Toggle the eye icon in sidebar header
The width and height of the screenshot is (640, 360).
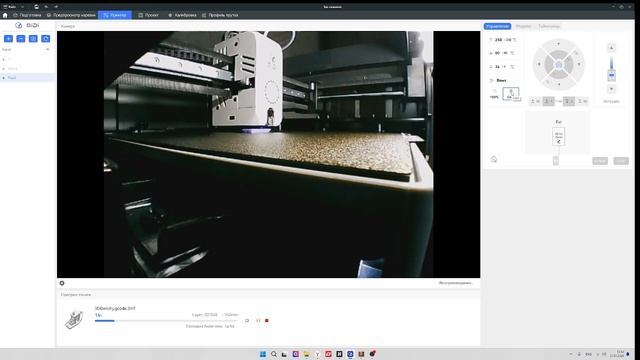48,49
